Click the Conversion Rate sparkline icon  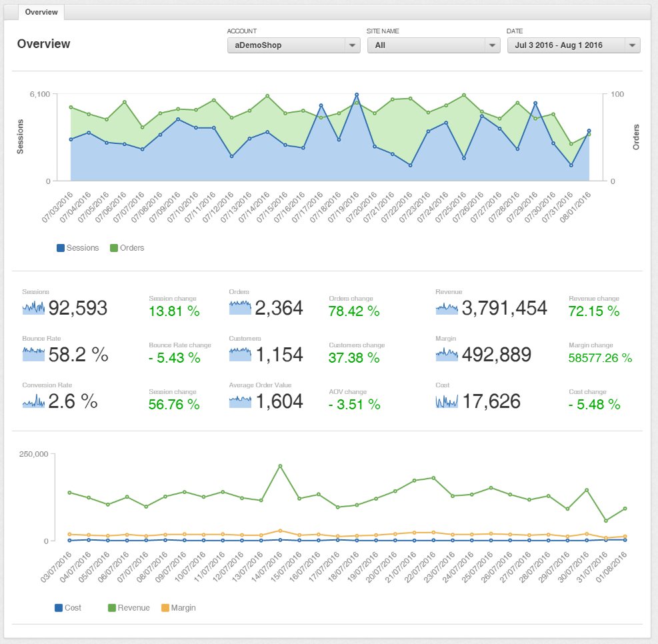[32, 401]
